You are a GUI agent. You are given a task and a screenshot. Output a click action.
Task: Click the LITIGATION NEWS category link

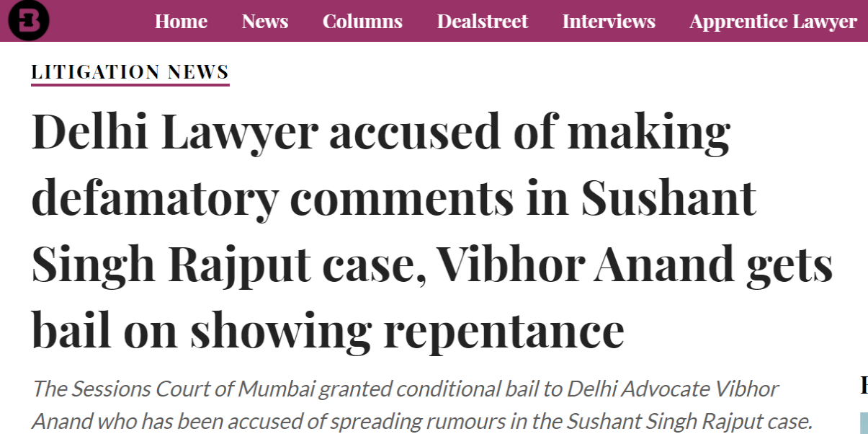(x=130, y=72)
